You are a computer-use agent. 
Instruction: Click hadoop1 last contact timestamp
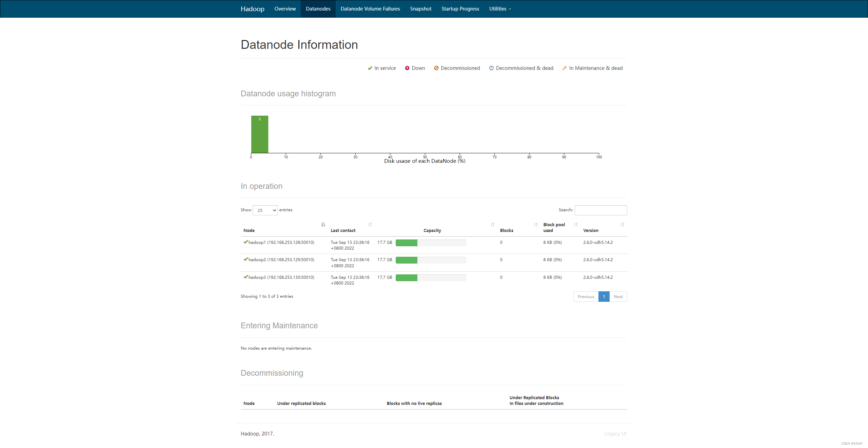350,245
